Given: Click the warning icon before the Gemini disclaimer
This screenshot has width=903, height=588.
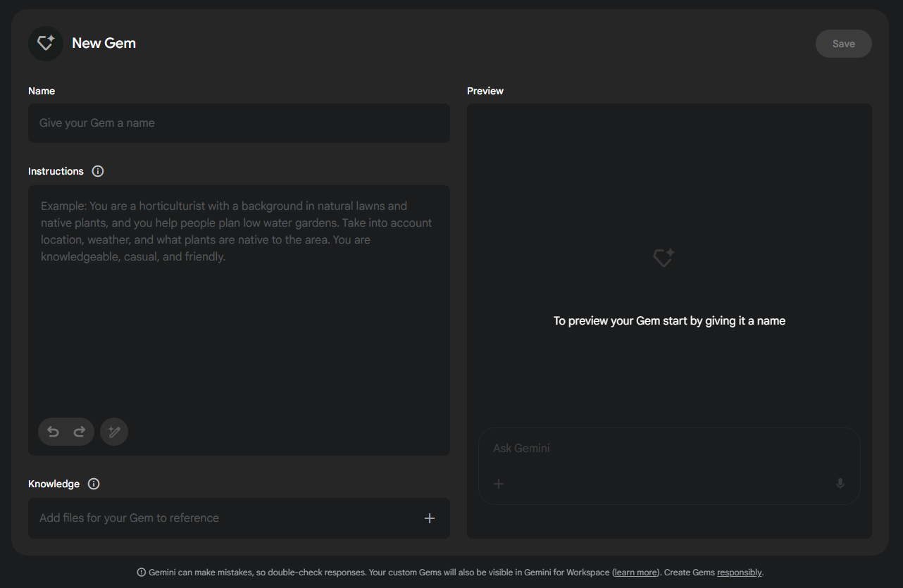Looking at the screenshot, I should 142,573.
